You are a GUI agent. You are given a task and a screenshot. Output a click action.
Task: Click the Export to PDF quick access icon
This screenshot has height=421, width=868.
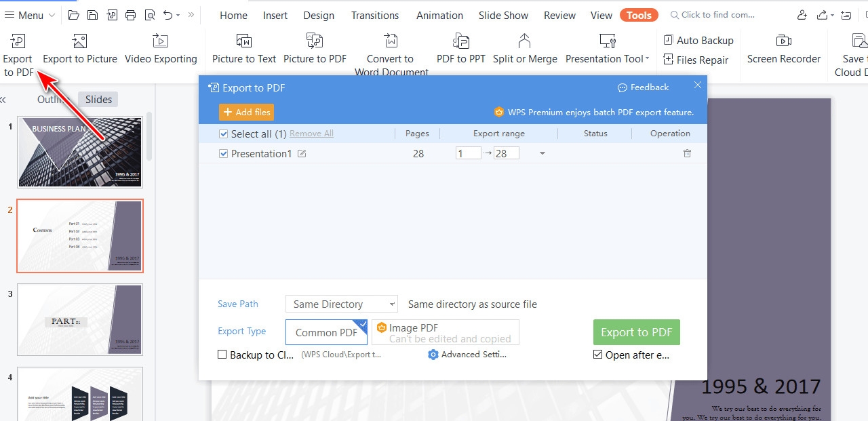[x=112, y=15]
